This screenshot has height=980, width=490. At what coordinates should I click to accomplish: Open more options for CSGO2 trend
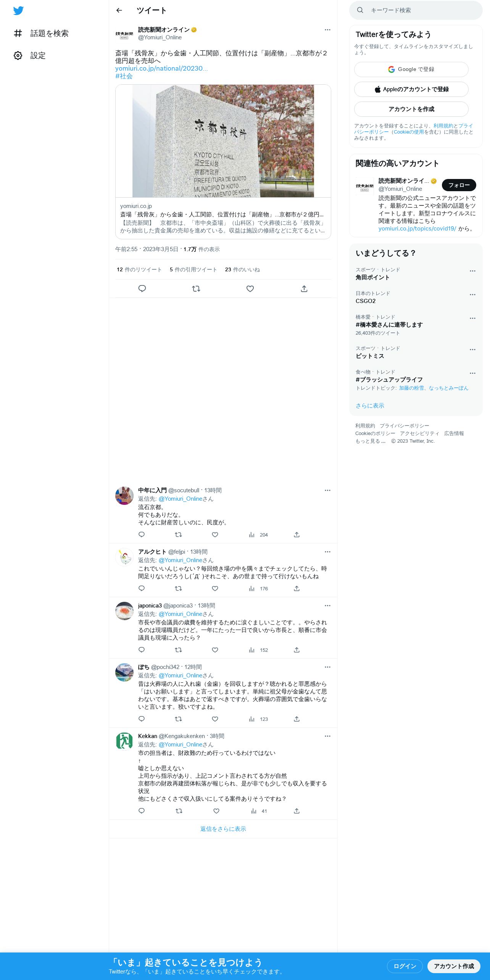pos(472,295)
